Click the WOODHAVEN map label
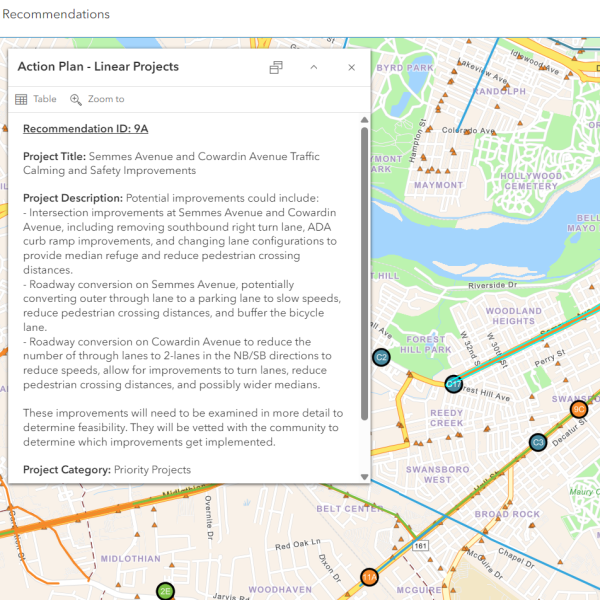The width and height of the screenshot is (600, 600). tap(280, 590)
